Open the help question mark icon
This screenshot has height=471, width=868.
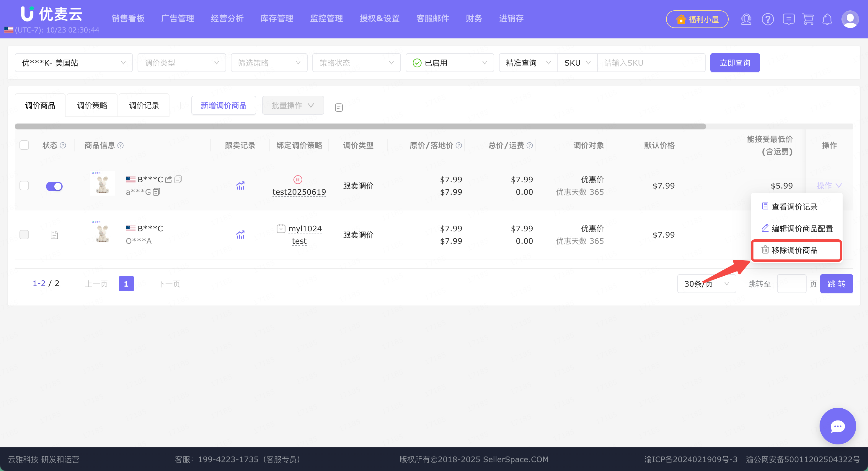click(x=768, y=19)
